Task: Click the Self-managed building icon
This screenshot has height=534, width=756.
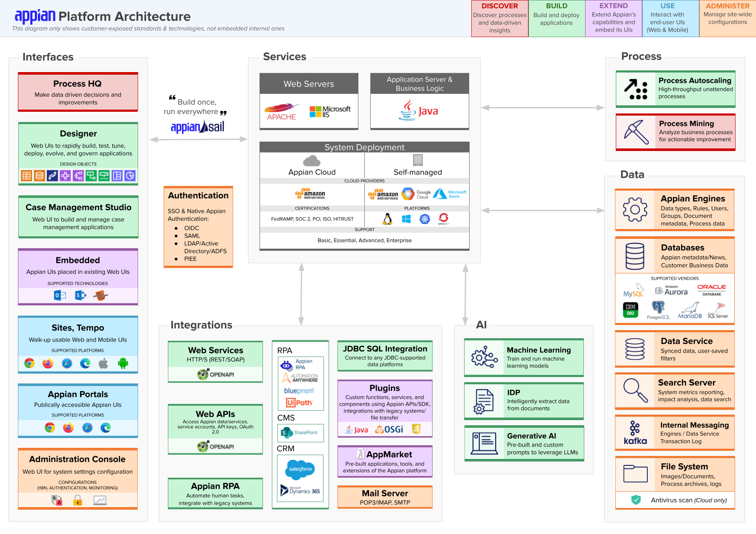Action: [418, 160]
